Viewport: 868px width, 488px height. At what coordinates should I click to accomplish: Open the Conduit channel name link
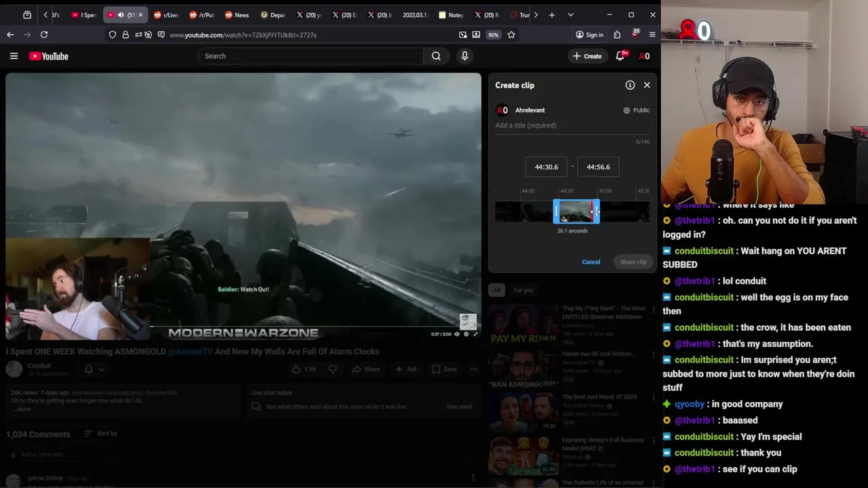pos(39,366)
